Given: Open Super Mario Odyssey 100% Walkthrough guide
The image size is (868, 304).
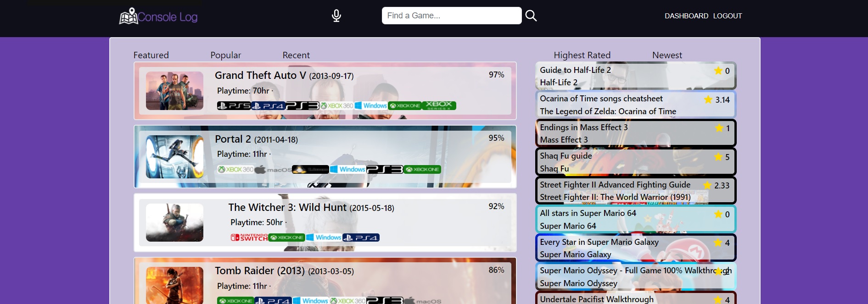Looking at the screenshot, I should tap(636, 276).
